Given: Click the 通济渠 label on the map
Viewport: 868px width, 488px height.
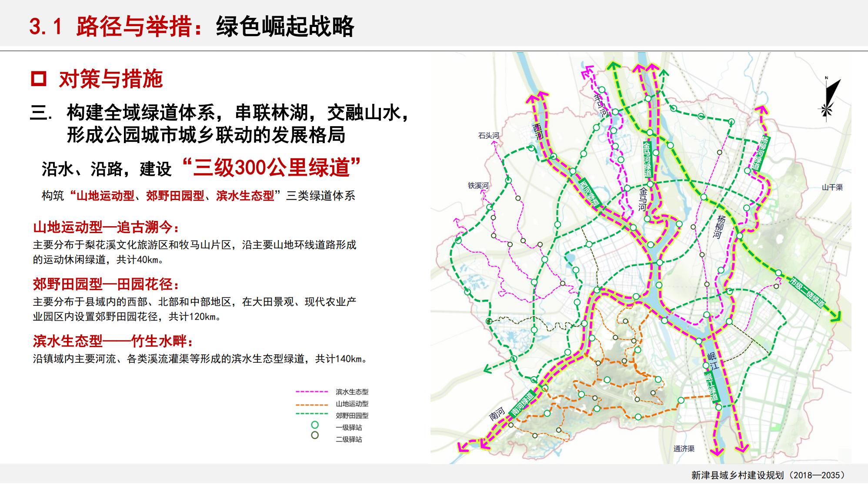Looking at the screenshot, I should point(684,449).
